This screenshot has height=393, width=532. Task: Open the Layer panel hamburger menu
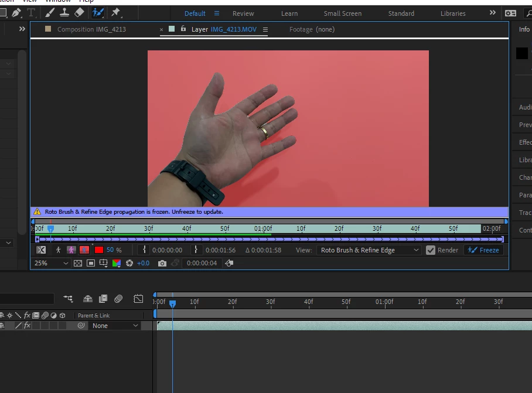265,30
